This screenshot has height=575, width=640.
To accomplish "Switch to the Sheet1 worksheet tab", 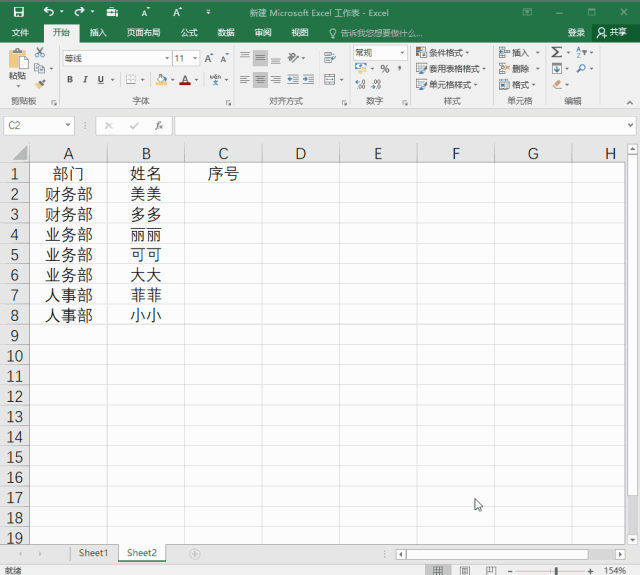I will coord(93,553).
